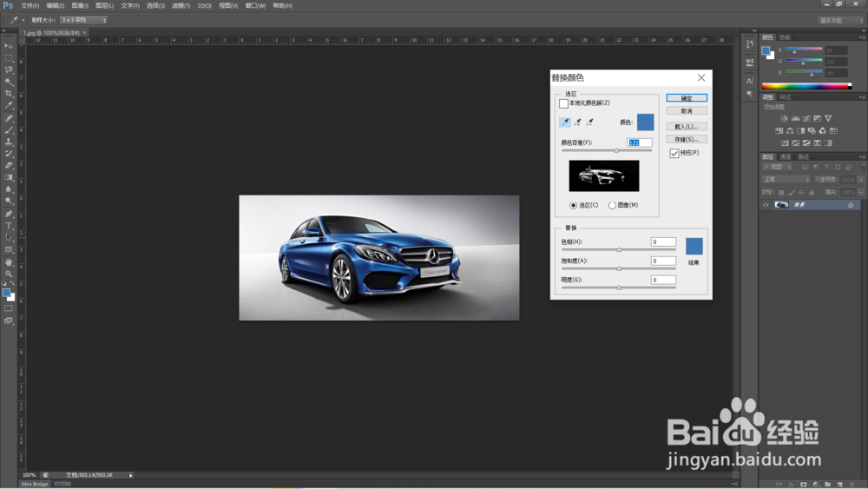Select the Clone Stamp tool
868x489 pixels.
tap(9, 142)
